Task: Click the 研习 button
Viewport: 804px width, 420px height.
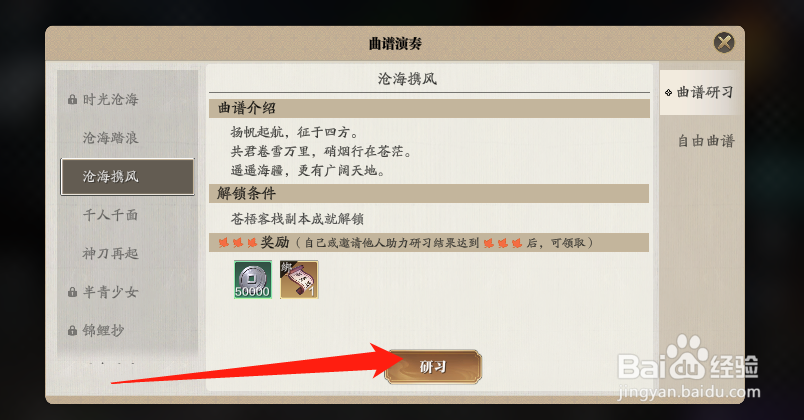Action: pos(433,367)
